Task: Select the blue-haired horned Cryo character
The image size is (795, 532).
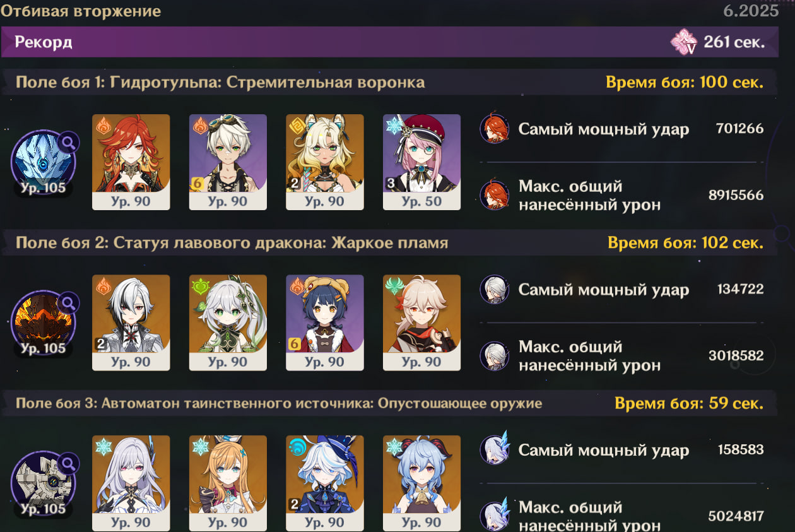Action: (x=421, y=483)
